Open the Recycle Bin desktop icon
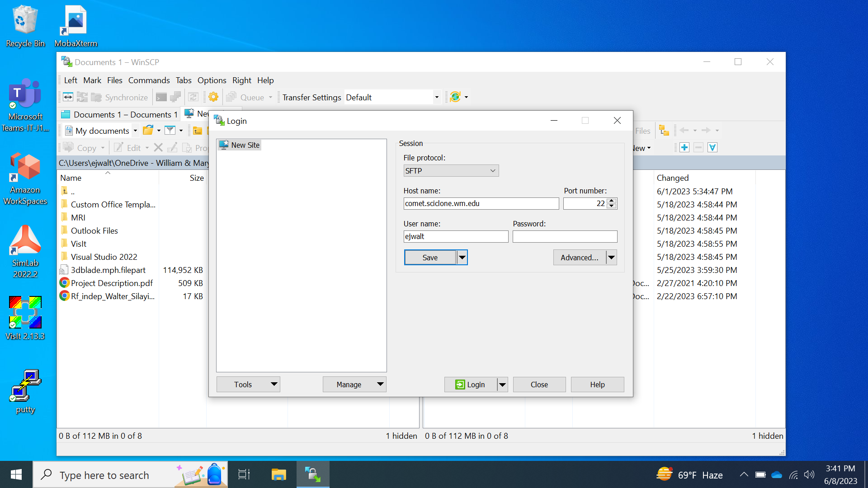Screen dimensions: 868x488 tap(25, 26)
